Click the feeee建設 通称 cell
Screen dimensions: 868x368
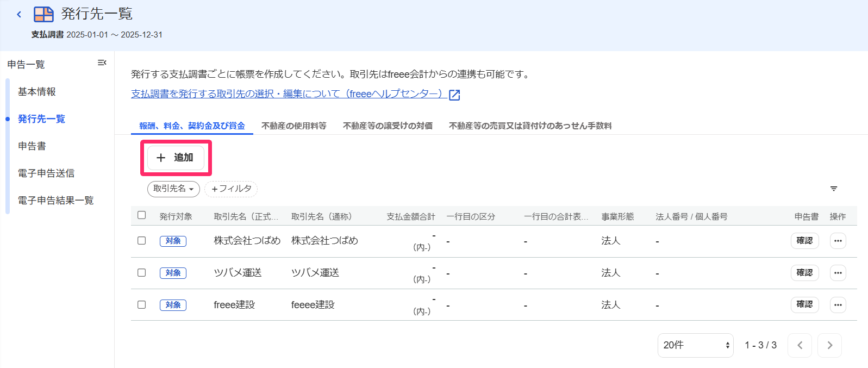click(x=313, y=305)
